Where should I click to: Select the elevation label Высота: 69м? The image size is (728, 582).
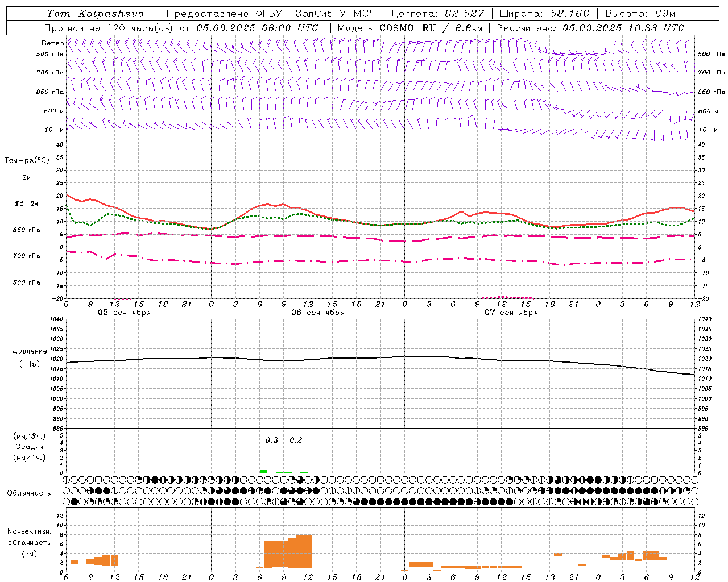pos(641,14)
